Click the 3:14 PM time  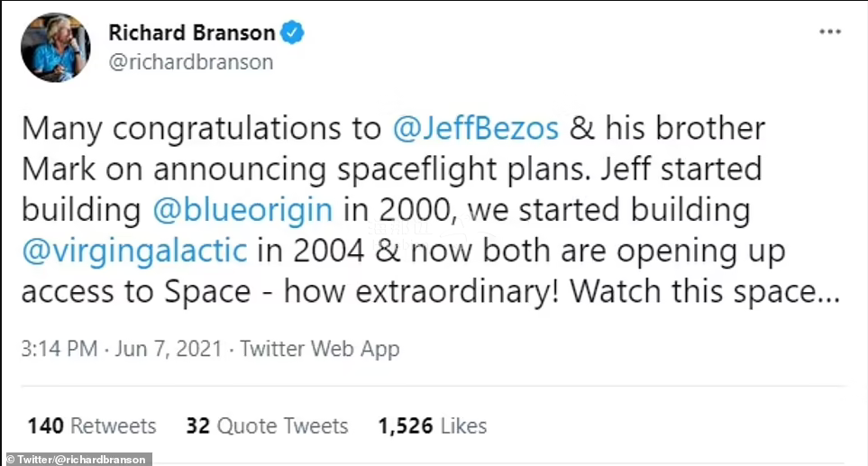tap(59, 348)
